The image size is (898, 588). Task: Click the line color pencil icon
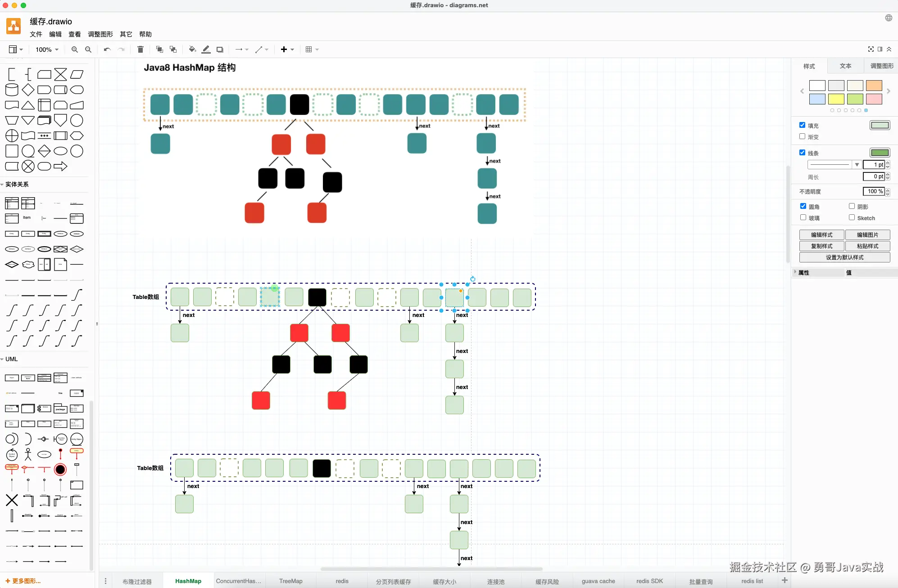[206, 50]
